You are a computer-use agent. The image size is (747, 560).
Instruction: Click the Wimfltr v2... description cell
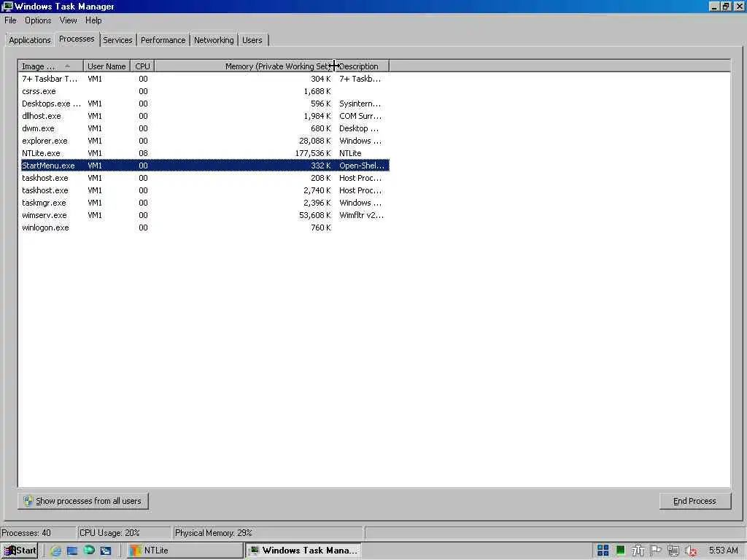click(x=361, y=215)
